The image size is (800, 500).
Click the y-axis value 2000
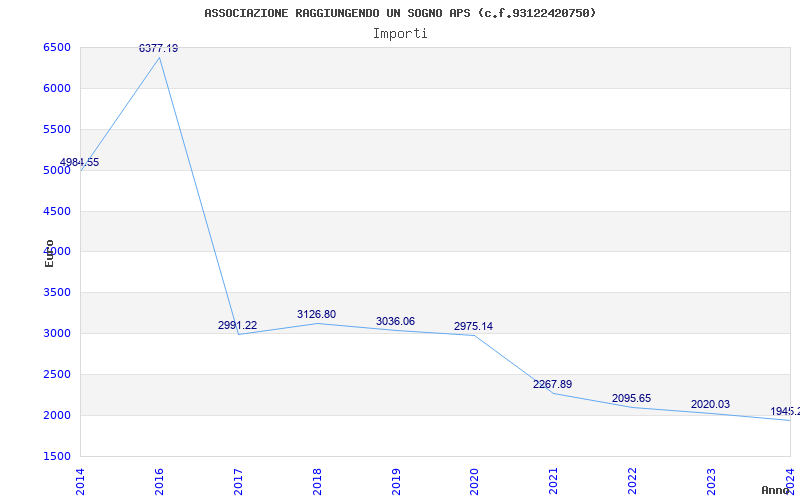click(57, 415)
